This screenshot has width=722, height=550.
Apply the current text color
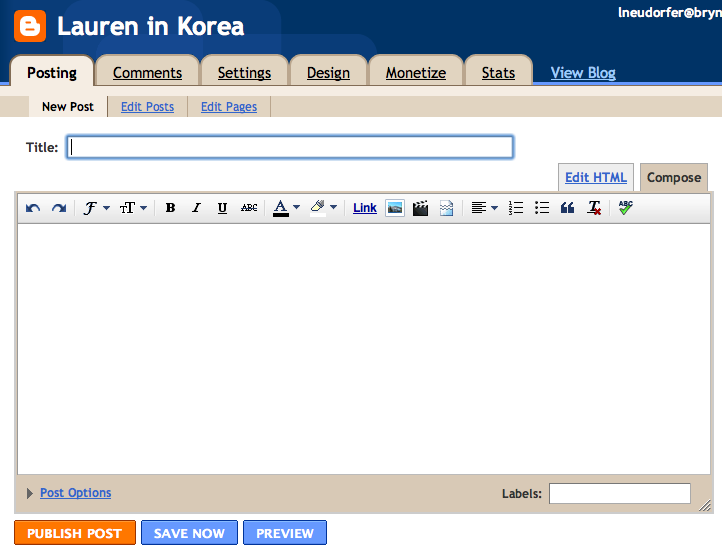coord(280,208)
